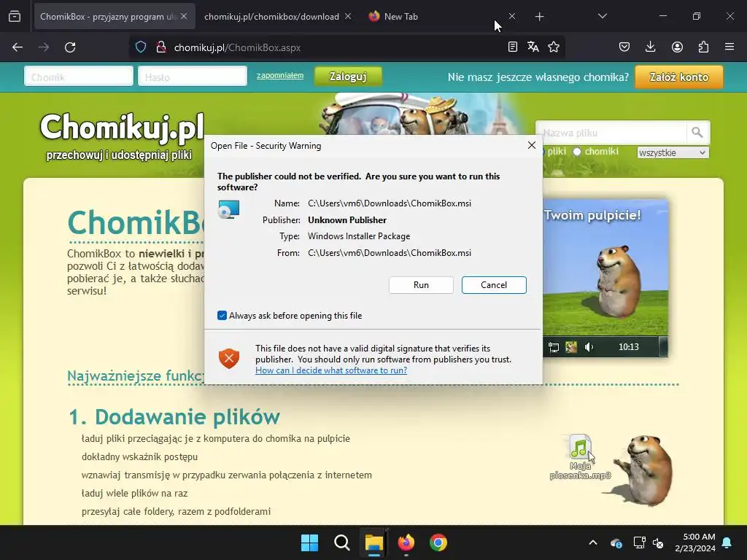Screen dimensions: 747x560
Task: Click the Zaloguj login button
Action: (348, 77)
